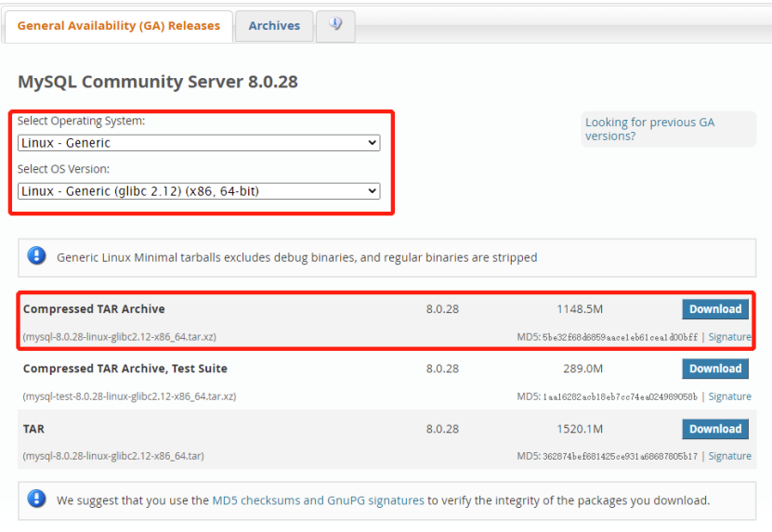Select the 289.0M file size value
This screenshot has width=772, height=532.
point(582,369)
